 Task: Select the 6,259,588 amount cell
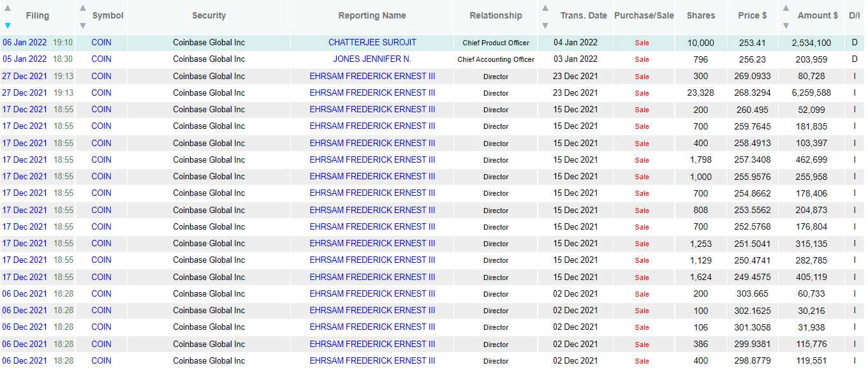pos(811,93)
